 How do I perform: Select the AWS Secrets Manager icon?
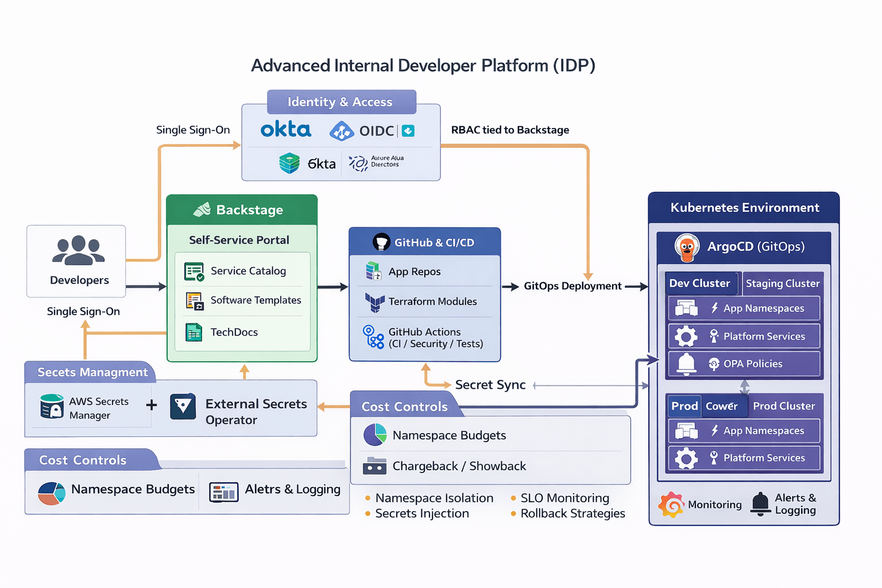pyautogui.click(x=52, y=407)
